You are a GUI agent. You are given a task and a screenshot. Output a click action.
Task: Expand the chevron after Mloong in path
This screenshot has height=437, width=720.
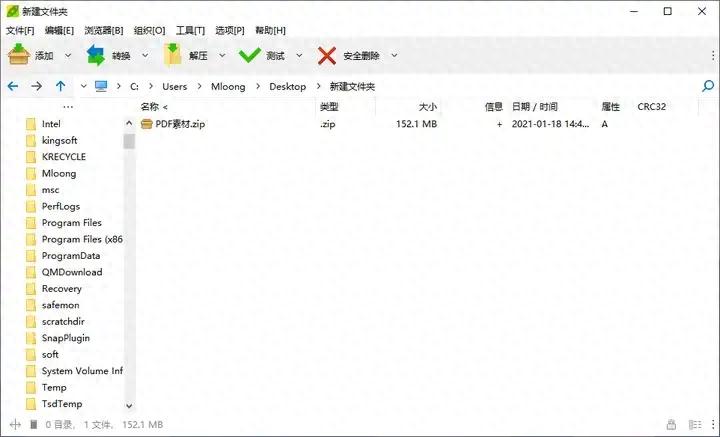click(x=258, y=86)
